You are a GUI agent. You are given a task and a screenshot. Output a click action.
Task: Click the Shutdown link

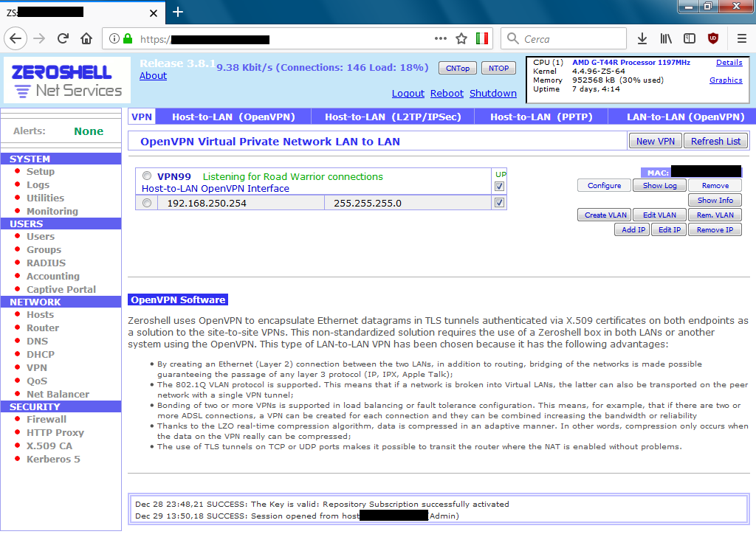493,94
